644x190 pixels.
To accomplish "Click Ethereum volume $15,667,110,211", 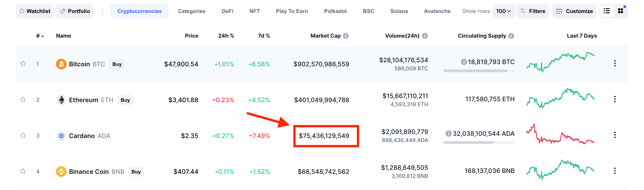I will click(x=405, y=96).
